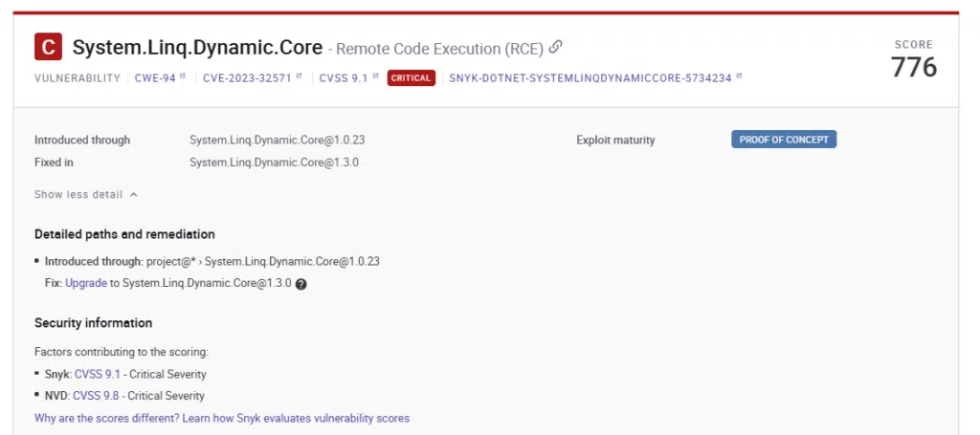Viewport: 980px width, 435px height.
Task: Open the CWE-94 weakness link
Action: (154, 78)
